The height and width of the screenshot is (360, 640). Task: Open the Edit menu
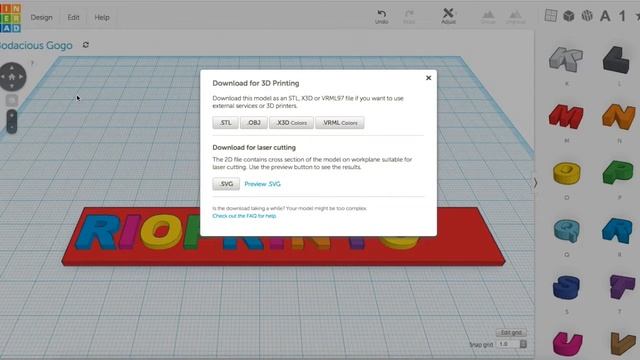tap(73, 18)
